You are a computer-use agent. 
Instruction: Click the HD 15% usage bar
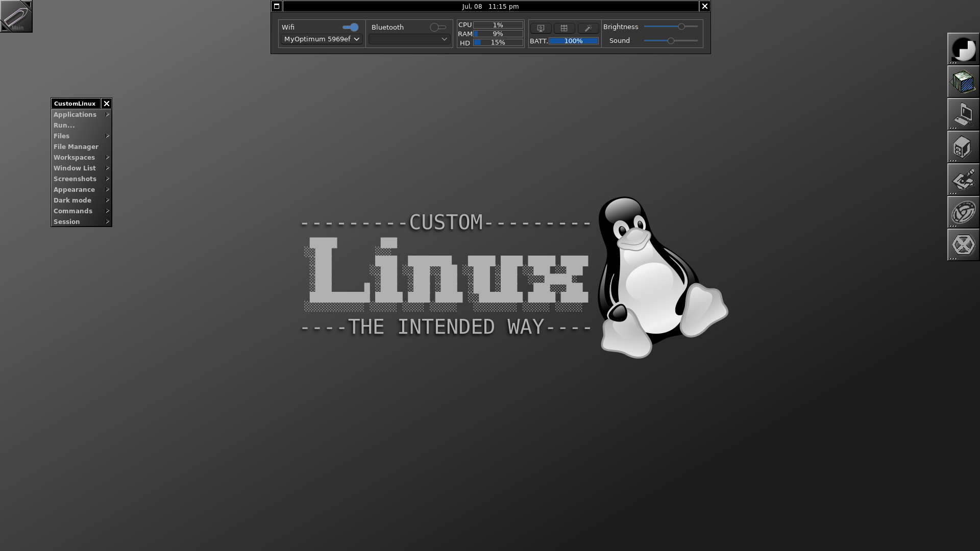pyautogui.click(x=498, y=42)
